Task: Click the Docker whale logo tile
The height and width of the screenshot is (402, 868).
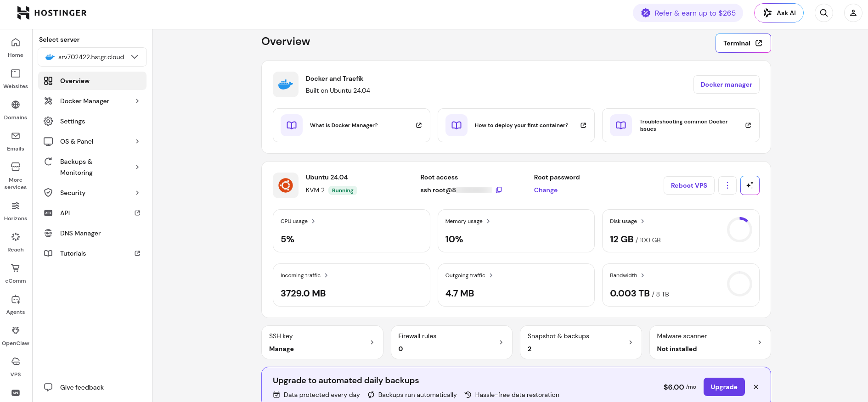Action: [286, 84]
